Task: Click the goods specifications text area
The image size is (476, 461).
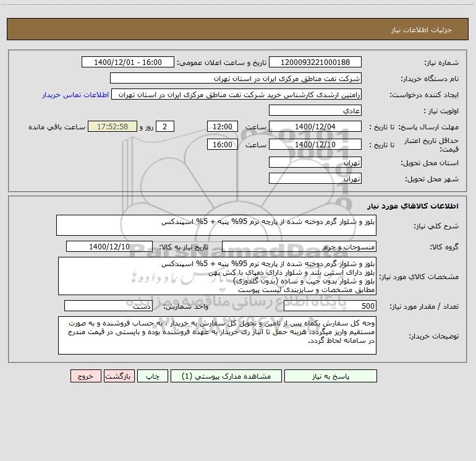Action: coord(217,276)
